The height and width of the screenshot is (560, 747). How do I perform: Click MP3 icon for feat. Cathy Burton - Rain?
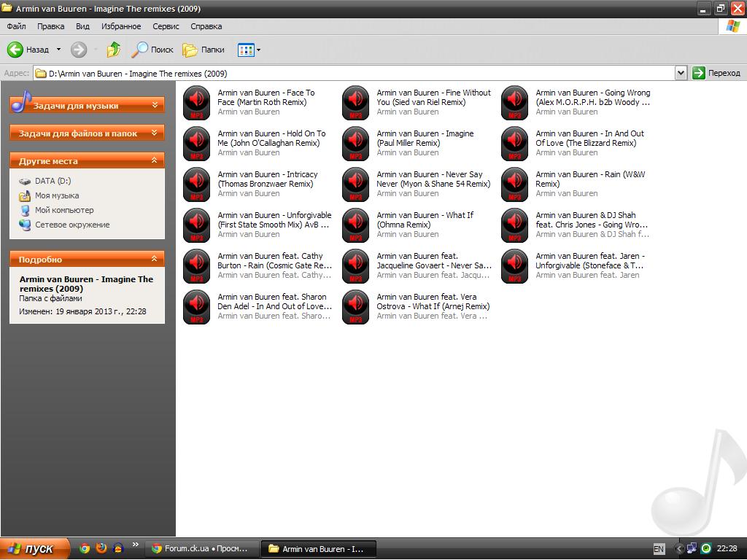(x=197, y=266)
